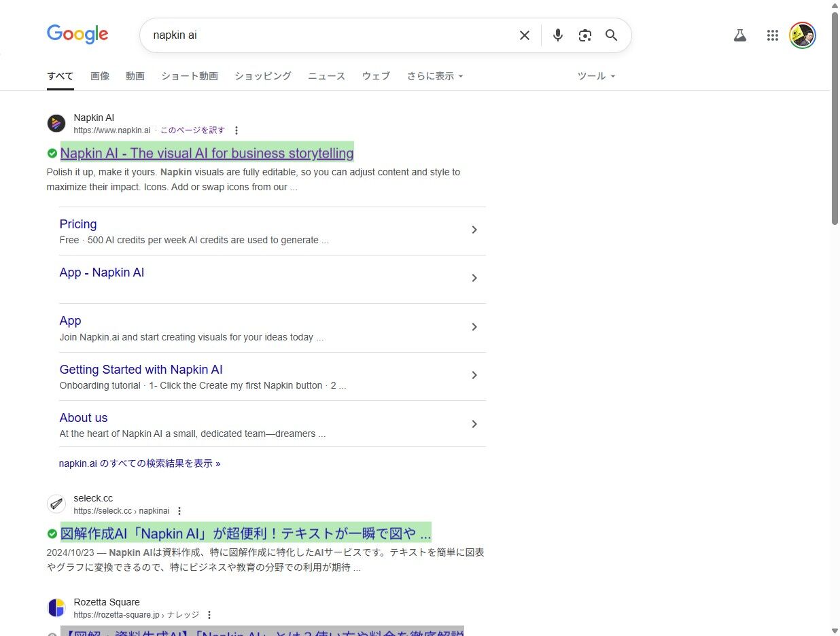
Task: Click the https://www.napkin.ai URL text
Action: pos(112,130)
